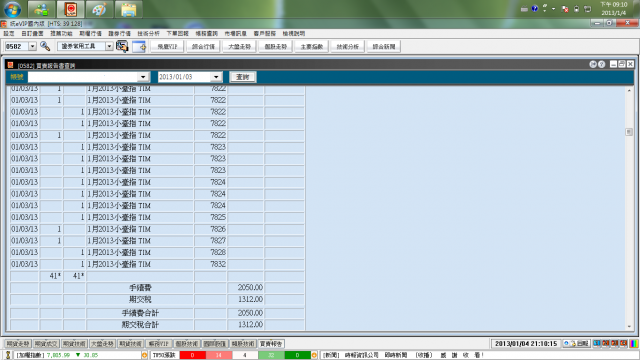This screenshot has width=640, height=360.
Task: Open the Messenger taskbar icon
Action: [x=41, y=9]
